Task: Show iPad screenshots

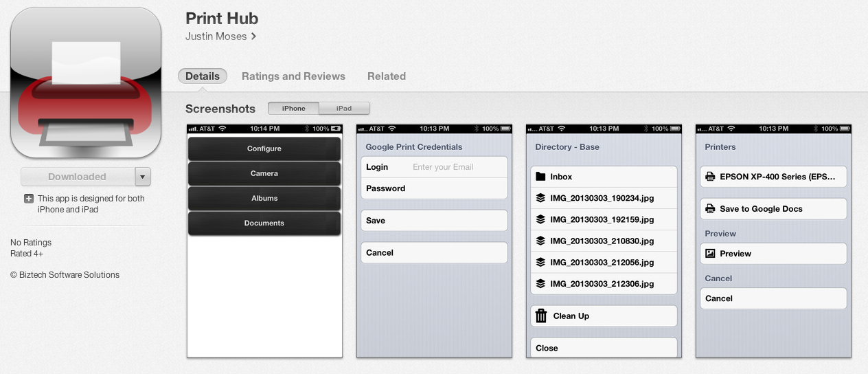Action: tap(344, 108)
